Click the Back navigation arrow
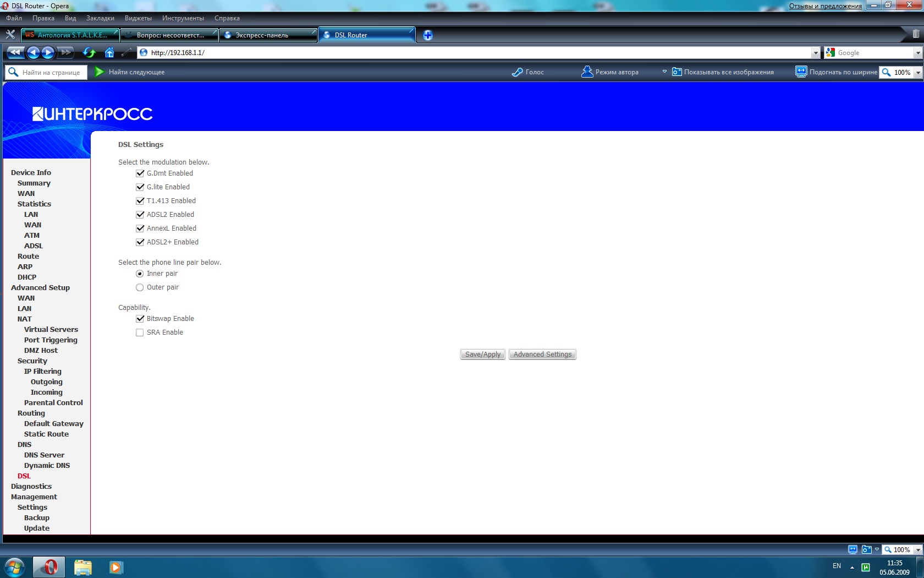 click(33, 53)
